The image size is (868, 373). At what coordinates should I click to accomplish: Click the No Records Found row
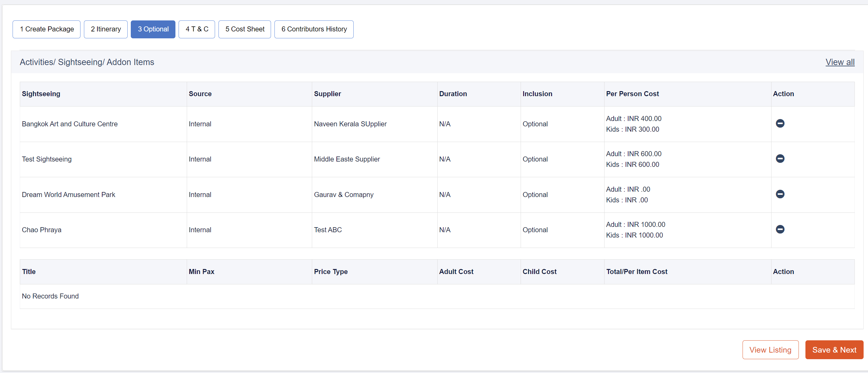coord(50,296)
